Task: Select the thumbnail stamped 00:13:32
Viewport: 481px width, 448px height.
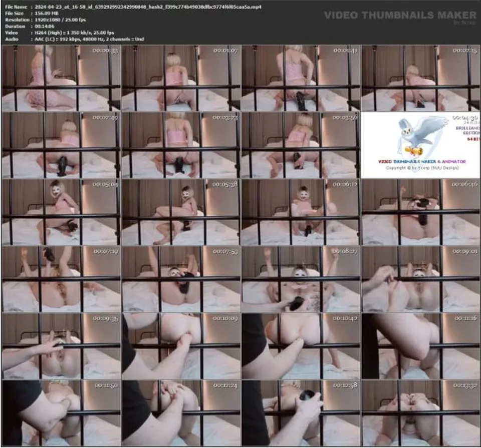Action: pos(420,413)
